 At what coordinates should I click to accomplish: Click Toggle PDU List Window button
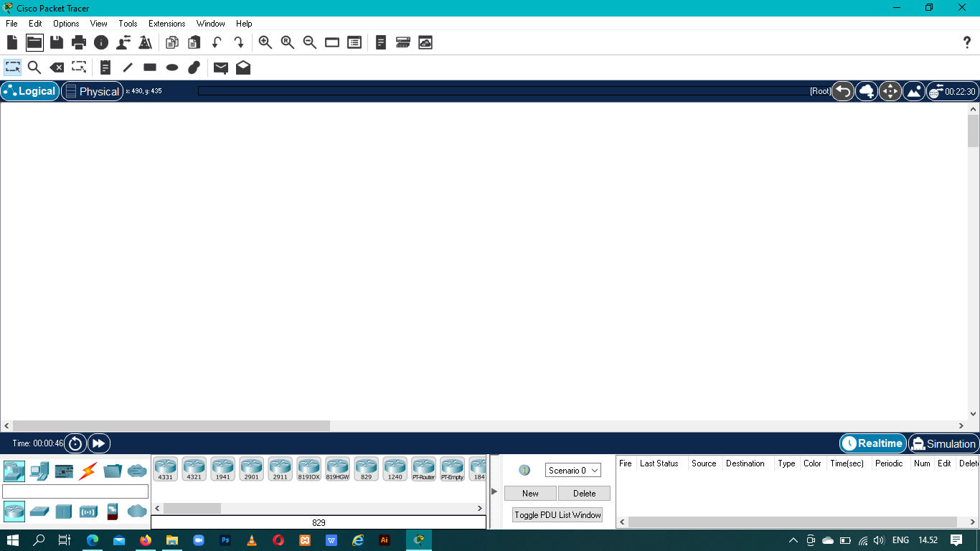[x=557, y=514]
